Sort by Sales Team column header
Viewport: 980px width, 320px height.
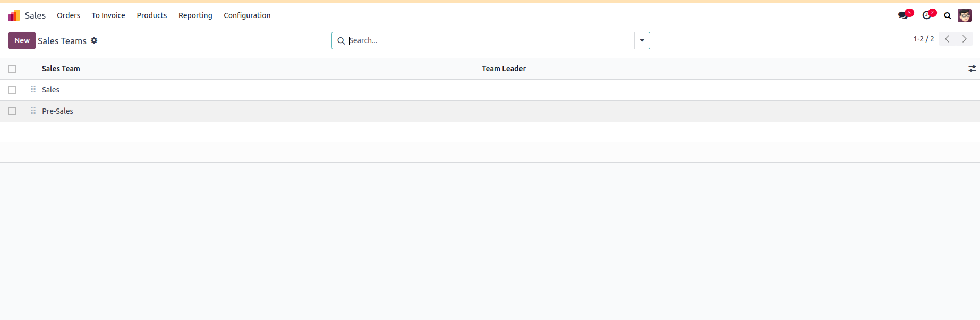(x=61, y=69)
